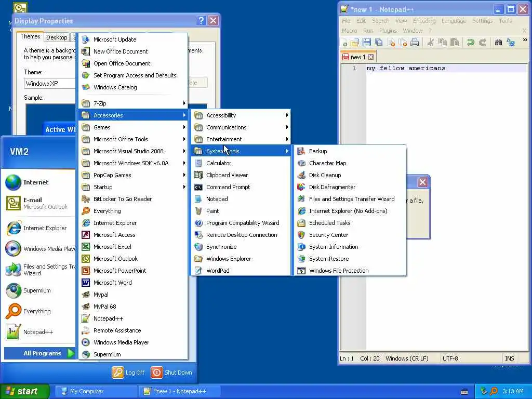The width and height of the screenshot is (532, 399).
Task: Expand Microsoft Visual Studio 2008 submenu
Action: 134,151
